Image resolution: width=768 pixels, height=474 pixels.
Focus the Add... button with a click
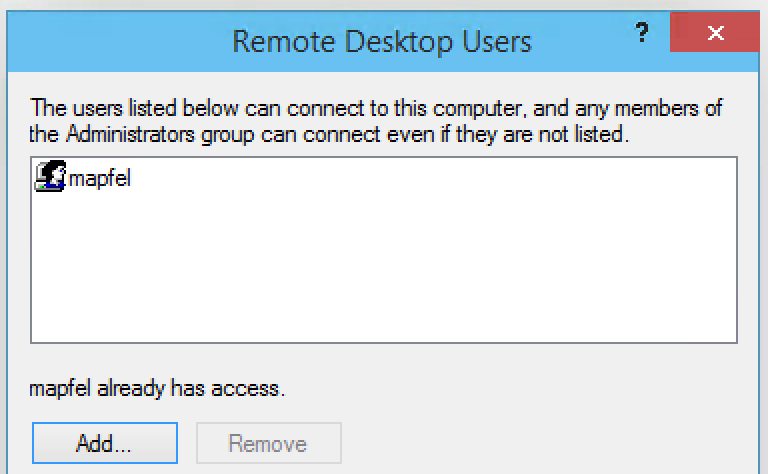pyautogui.click(x=105, y=443)
